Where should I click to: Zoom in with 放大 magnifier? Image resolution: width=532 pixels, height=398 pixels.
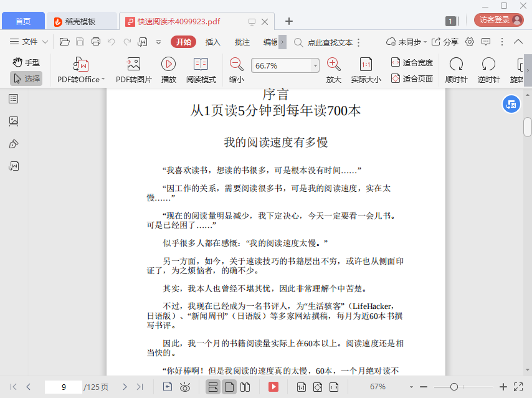333,70
